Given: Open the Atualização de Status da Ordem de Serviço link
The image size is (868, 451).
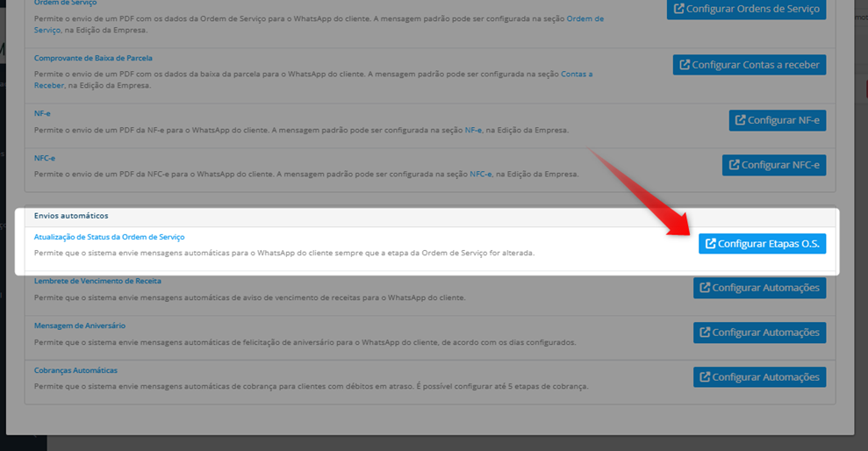Looking at the screenshot, I should (109, 237).
